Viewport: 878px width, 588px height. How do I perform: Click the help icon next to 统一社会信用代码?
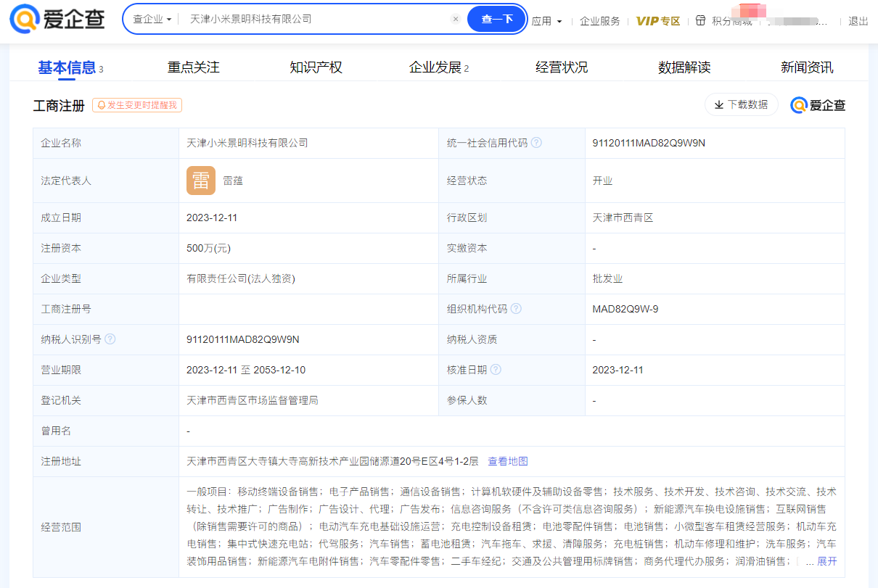point(536,143)
